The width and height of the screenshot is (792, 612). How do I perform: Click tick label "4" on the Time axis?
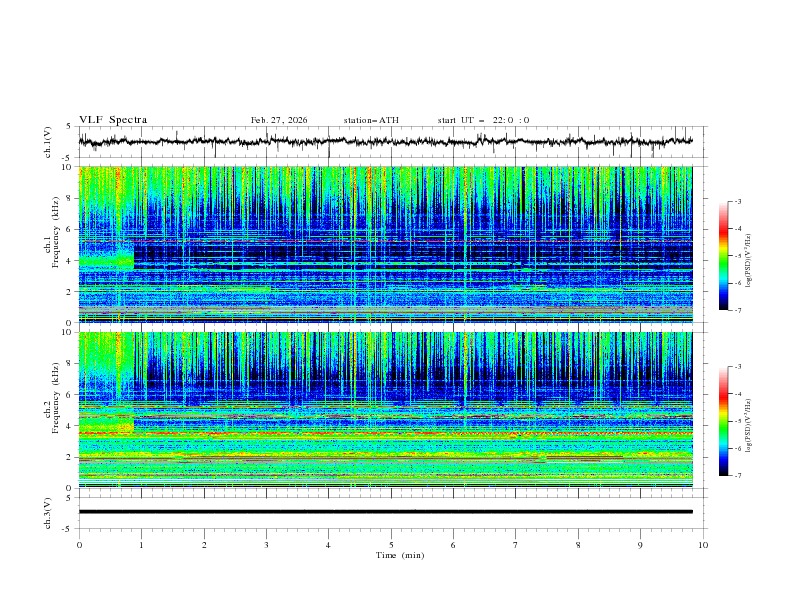pos(328,545)
